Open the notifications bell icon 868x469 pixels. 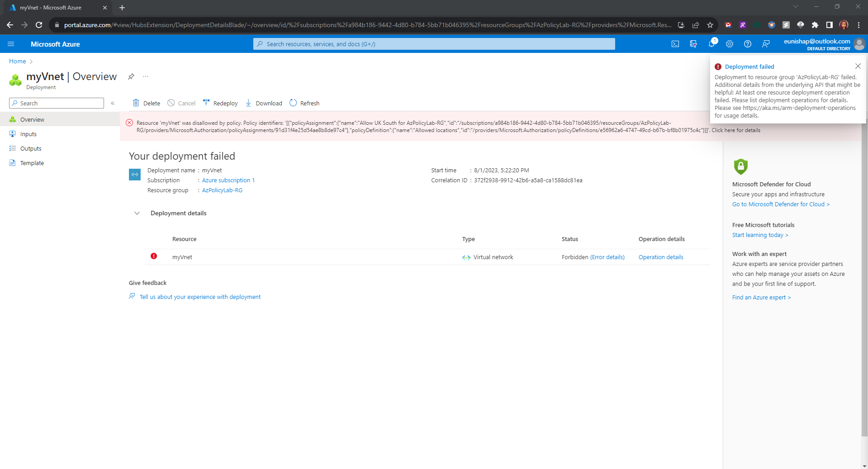711,44
